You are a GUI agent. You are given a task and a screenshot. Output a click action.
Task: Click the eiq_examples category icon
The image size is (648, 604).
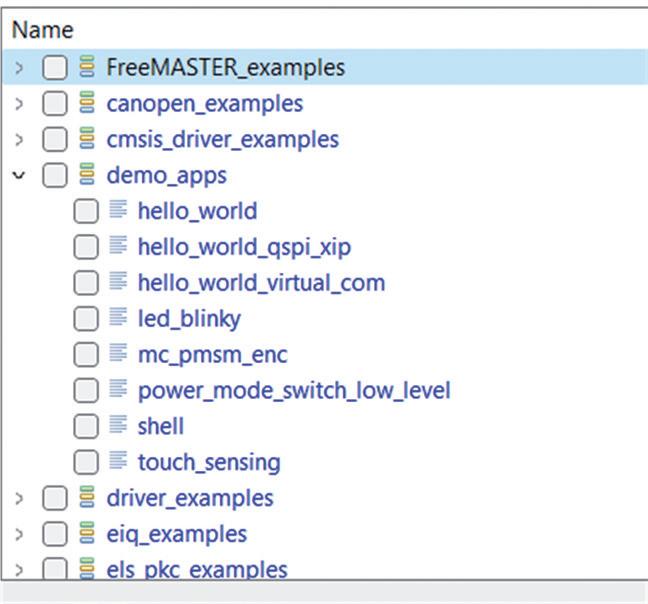pos(87,533)
